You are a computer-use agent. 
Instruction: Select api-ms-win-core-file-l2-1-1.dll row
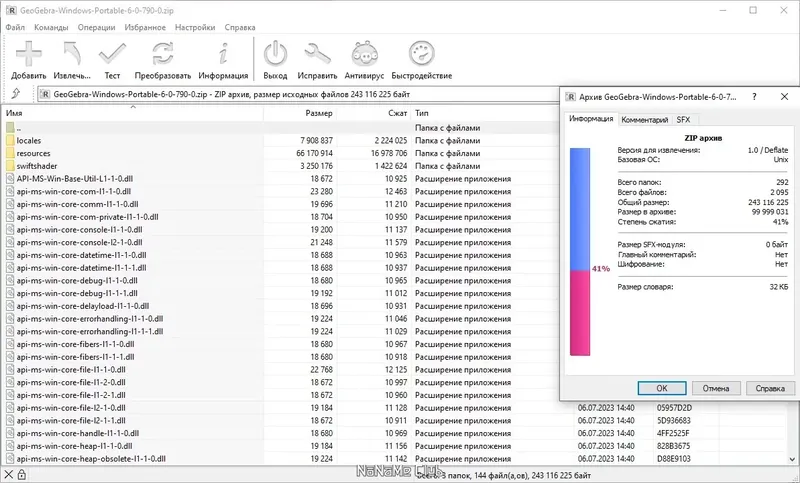395,421
